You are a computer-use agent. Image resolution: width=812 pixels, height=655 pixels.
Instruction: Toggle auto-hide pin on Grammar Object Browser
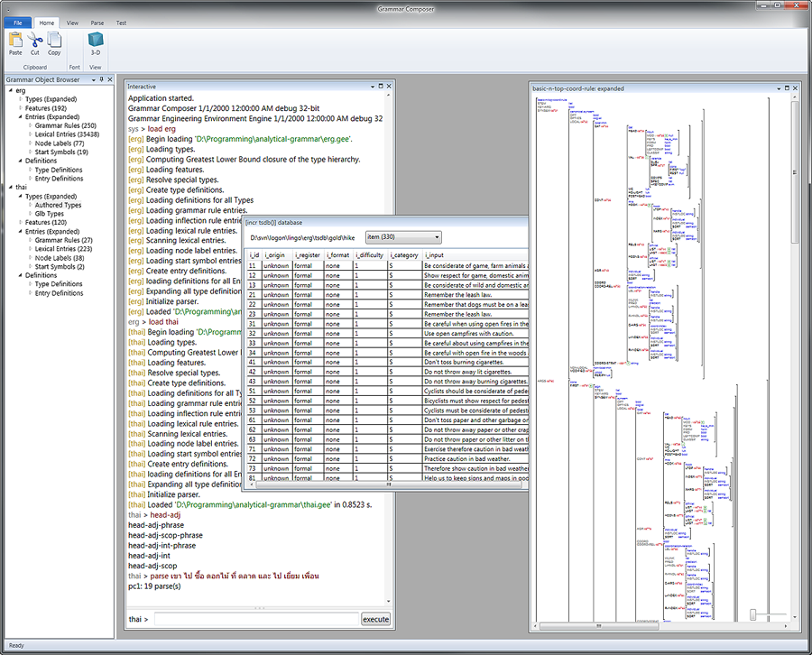(100, 78)
